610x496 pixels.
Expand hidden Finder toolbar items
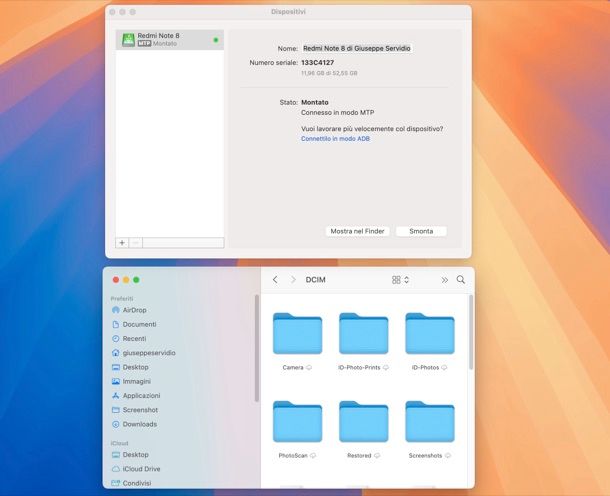[x=444, y=280]
